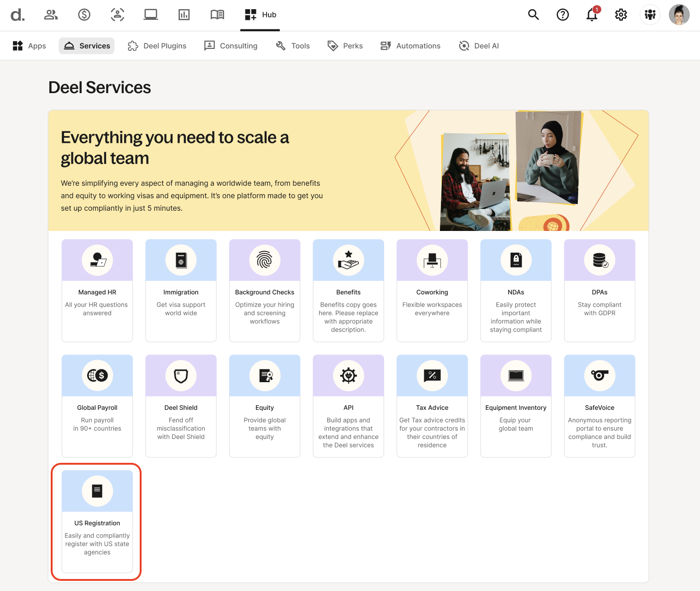Click 'Easily protect important information' description

click(x=516, y=317)
